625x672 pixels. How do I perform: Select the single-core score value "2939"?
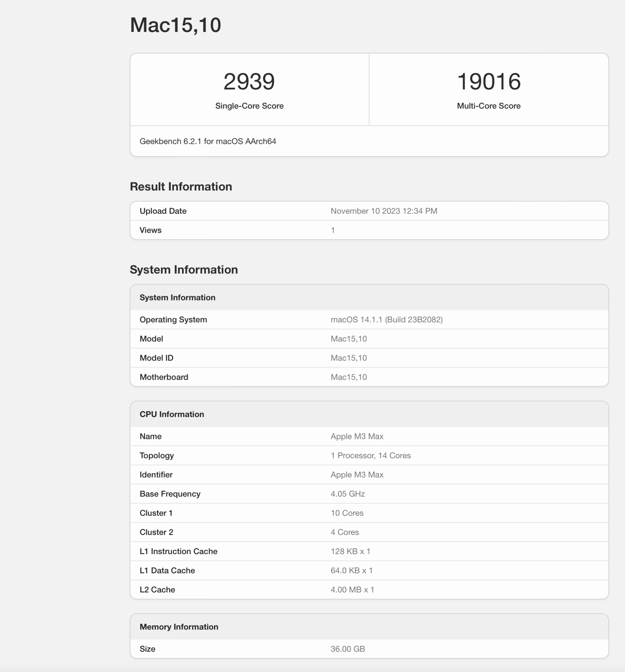click(249, 81)
